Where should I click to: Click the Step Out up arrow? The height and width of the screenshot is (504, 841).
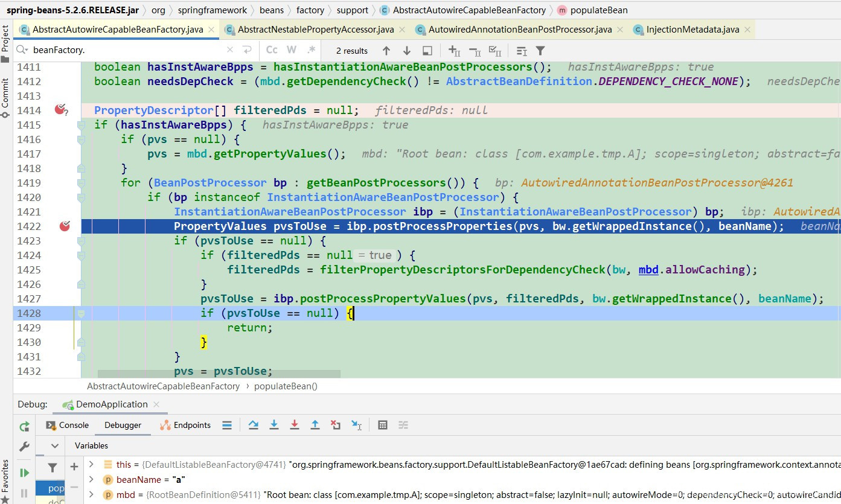pos(315,425)
